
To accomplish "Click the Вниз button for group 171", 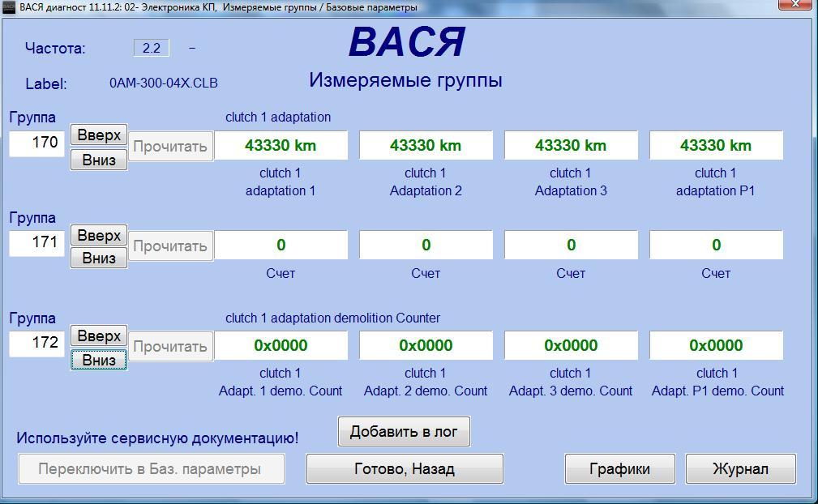I will pyautogui.click(x=99, y=258).
